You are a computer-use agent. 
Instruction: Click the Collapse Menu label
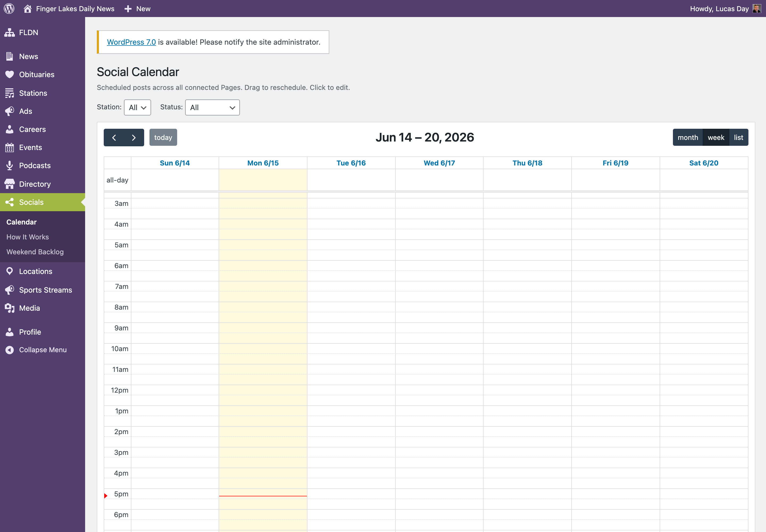pos(43,350)
